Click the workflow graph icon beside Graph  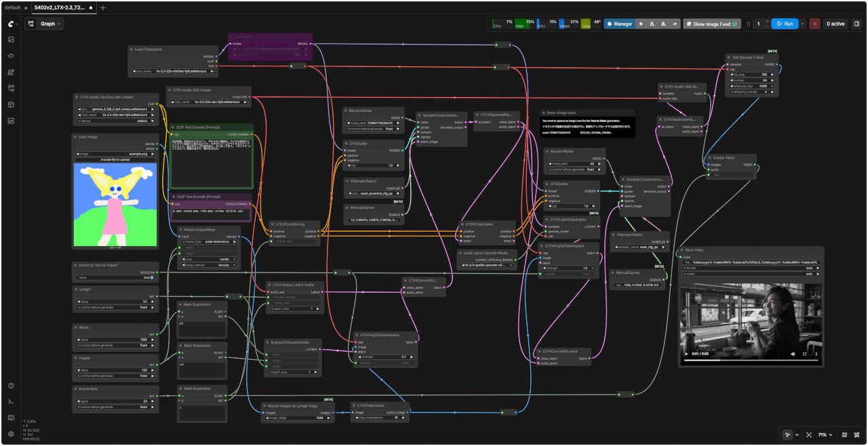tap(31, 24)
